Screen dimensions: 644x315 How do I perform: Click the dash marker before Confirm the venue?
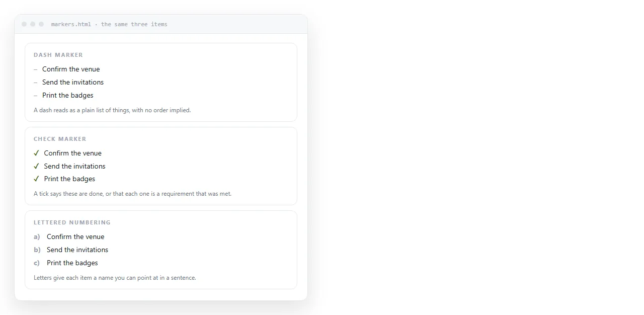pos(36,69)
